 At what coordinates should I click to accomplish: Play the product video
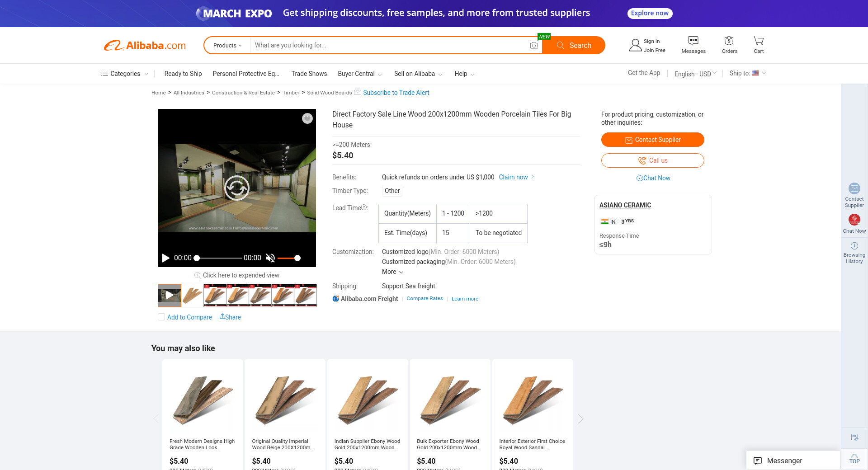[165, 258]
